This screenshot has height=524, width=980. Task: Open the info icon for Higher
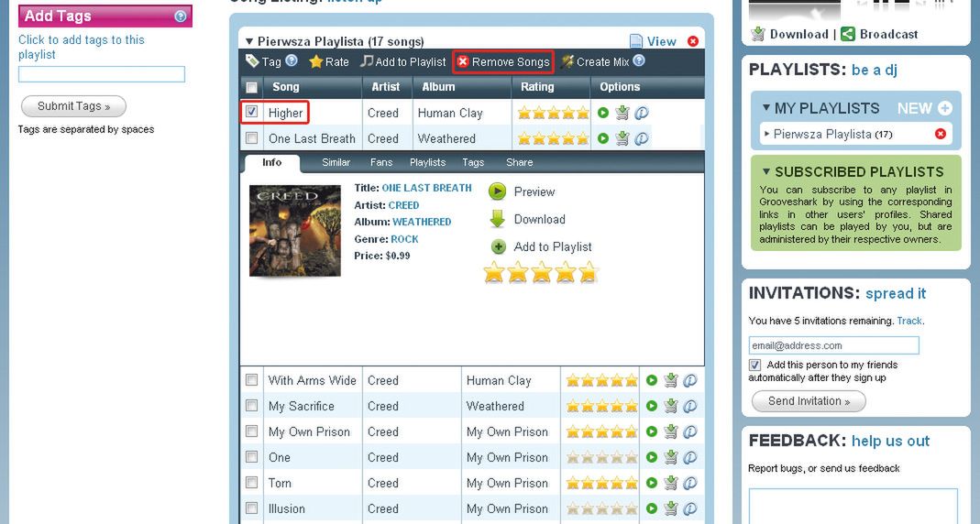tap(641, 113)
